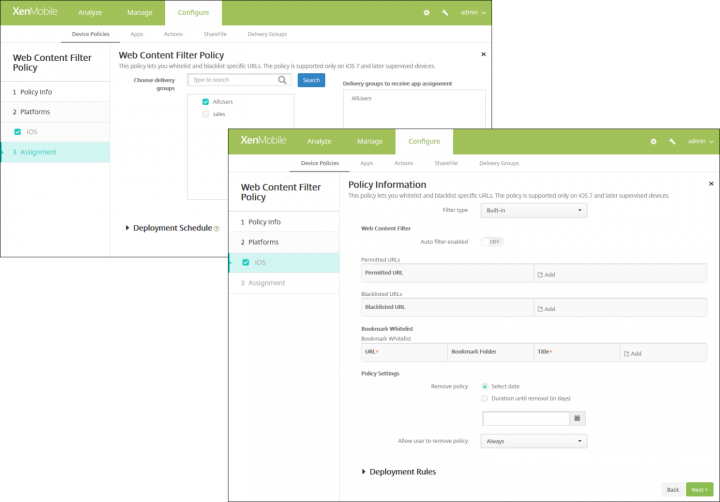Switch to the Analyze tab in front window
Screen dimensions: 720x502
click(319, 142)
